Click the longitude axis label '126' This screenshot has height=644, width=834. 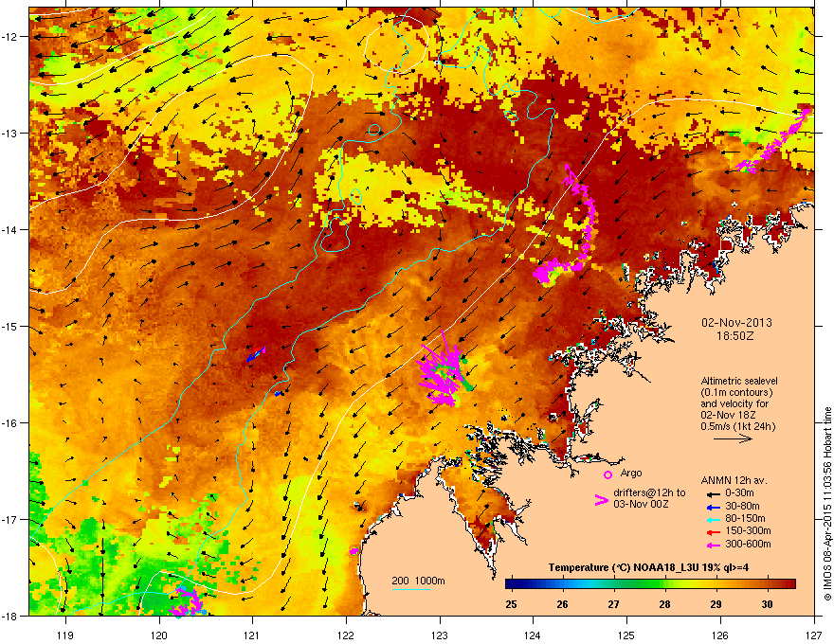tap(720, 635)
